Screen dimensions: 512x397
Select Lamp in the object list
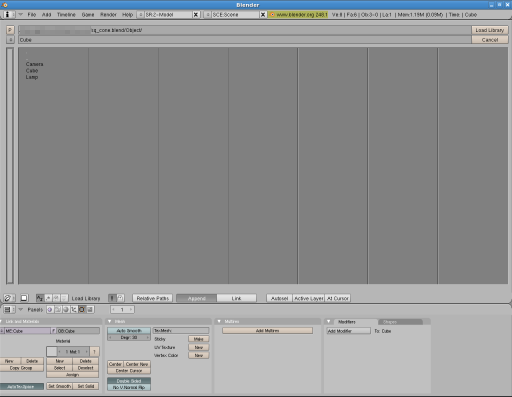(x=32, y=77)
